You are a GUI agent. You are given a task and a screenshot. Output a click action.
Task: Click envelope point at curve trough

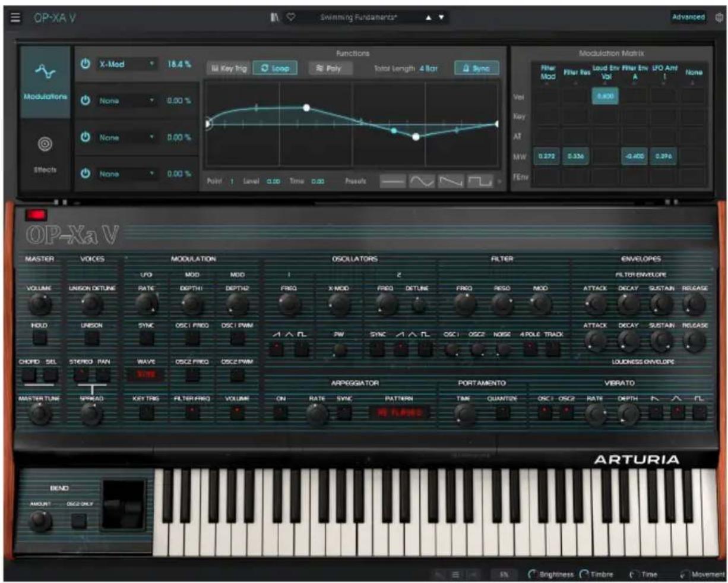416,137
